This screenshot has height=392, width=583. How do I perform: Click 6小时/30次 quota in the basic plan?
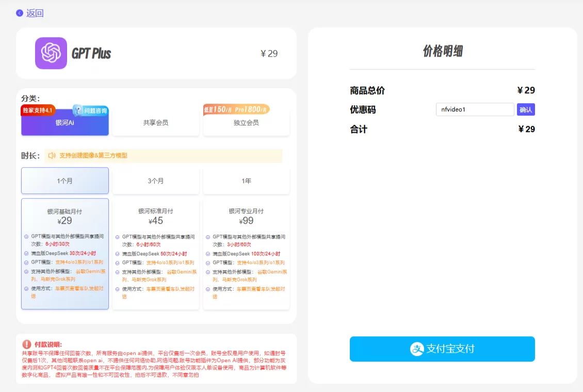pos(58,244)
